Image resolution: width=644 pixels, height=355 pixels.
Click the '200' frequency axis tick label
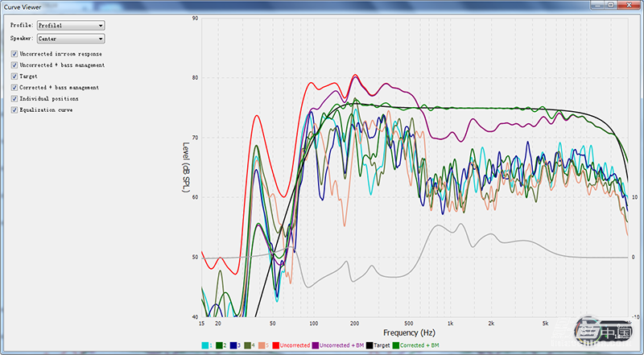coord(354,324)
